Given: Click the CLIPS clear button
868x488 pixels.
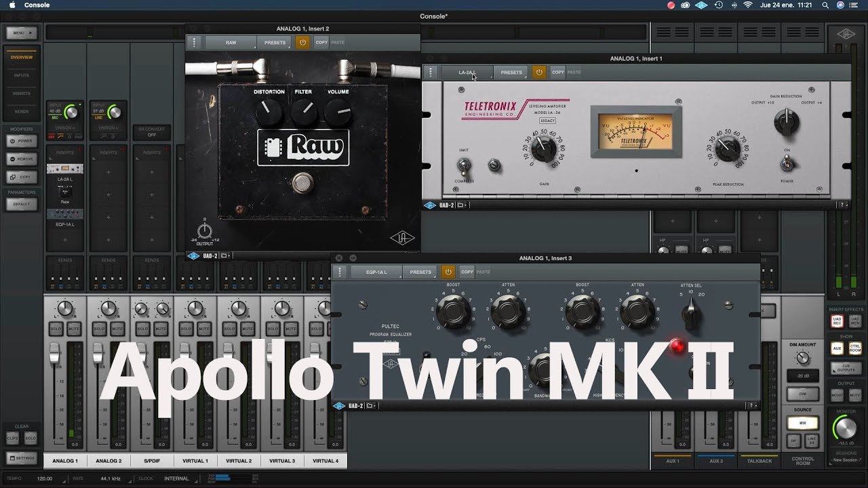Looking at the screenshot, I should coord(13,439).
